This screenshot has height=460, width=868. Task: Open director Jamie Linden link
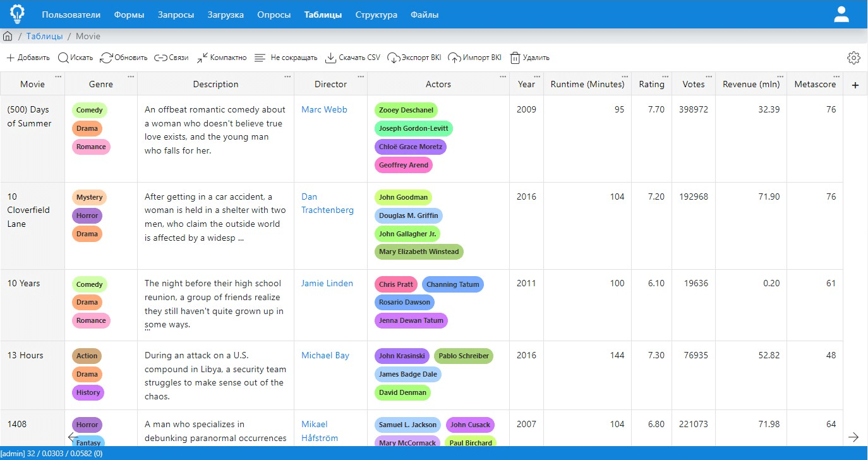327,283
